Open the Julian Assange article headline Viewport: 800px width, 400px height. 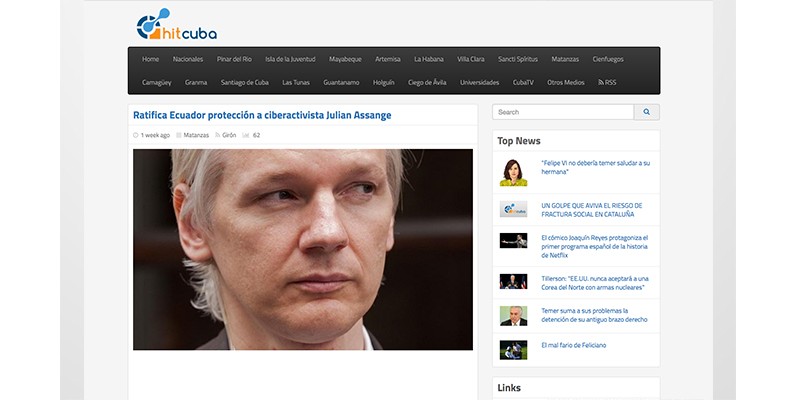[x=262, y=115]
